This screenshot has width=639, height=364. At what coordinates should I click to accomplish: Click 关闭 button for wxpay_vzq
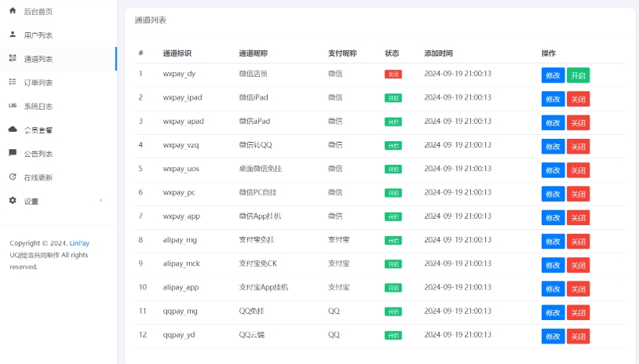(578, 147)
